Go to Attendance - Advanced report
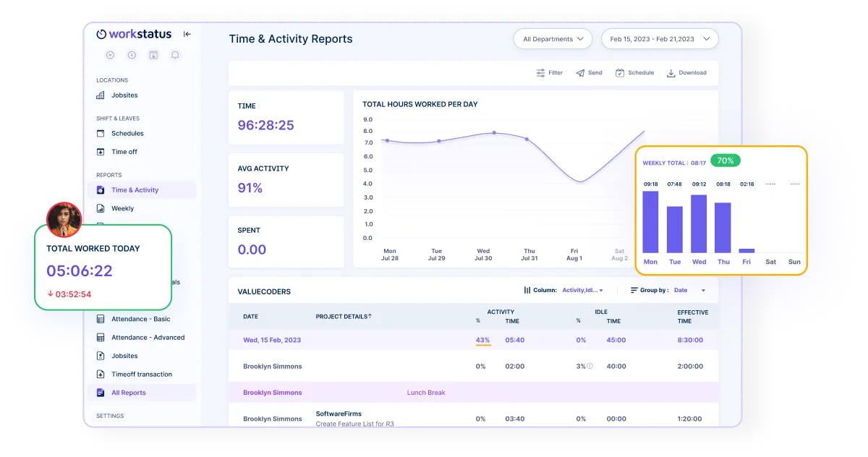The height and width of the screenshot is (457, 868). (148, 338)
